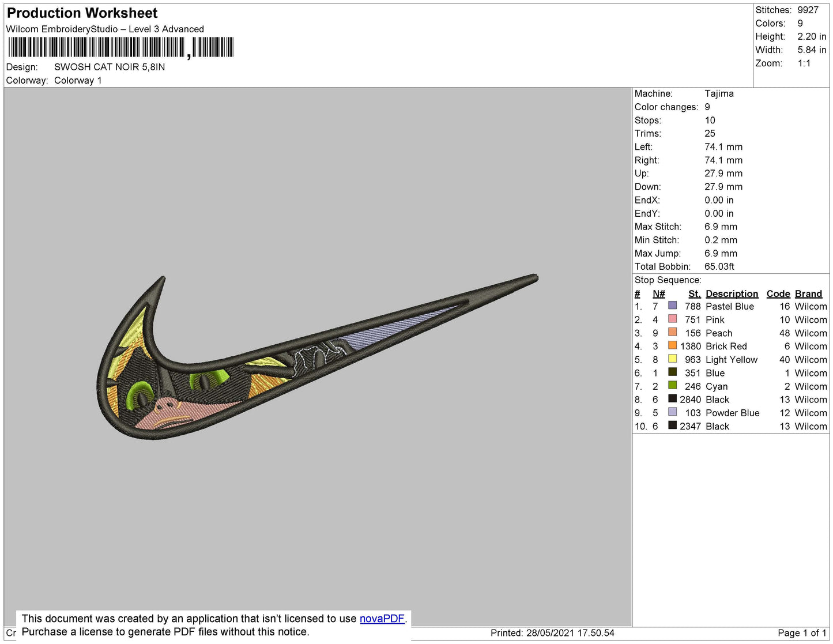Click the Light Yellow color swatch
This screenshot has height=644, width=833.
(672, 359)
